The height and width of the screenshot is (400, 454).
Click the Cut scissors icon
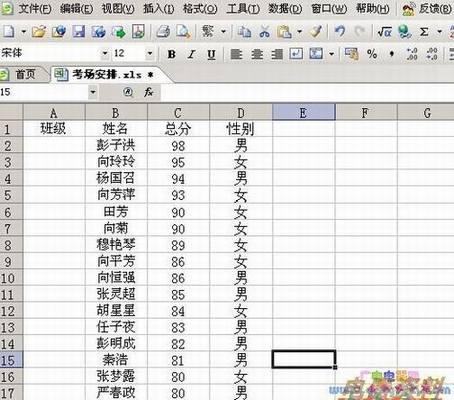pos(264,32)
